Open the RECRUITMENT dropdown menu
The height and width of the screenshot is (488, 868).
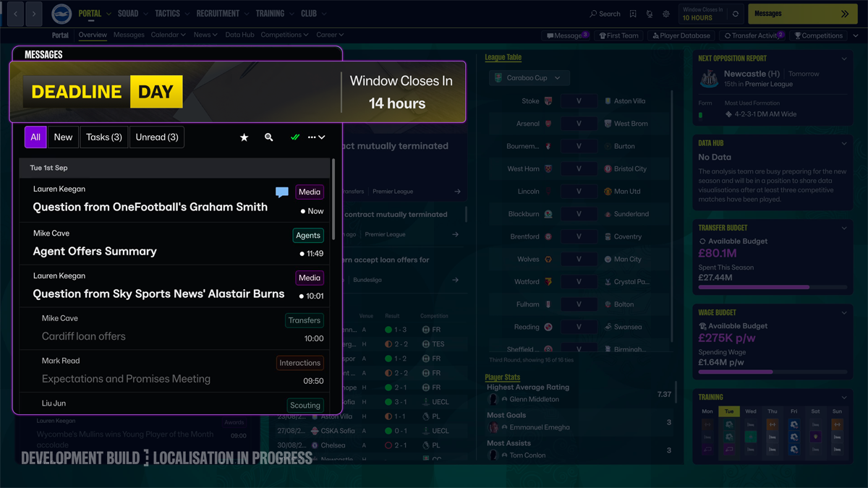coord(223,14)
